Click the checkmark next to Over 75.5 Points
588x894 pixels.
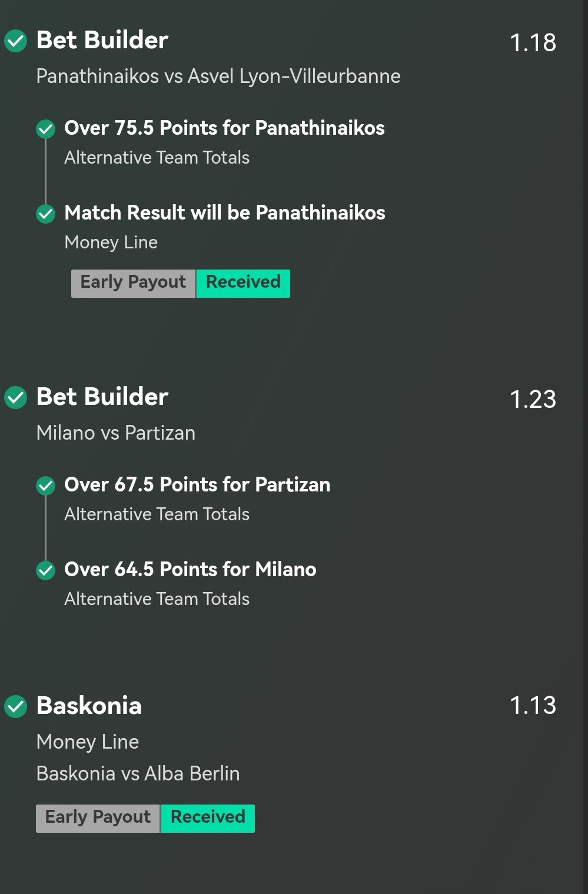[45, 128]
